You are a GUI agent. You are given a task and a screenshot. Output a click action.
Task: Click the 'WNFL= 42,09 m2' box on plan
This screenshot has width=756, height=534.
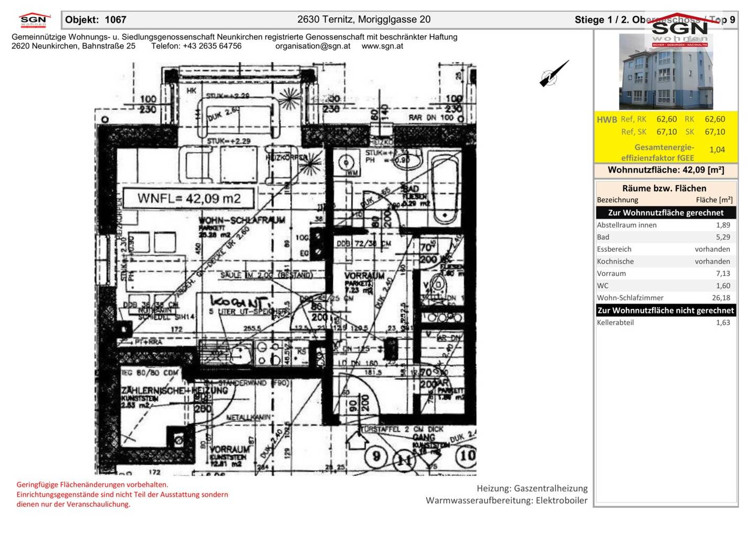pos(189,198)
